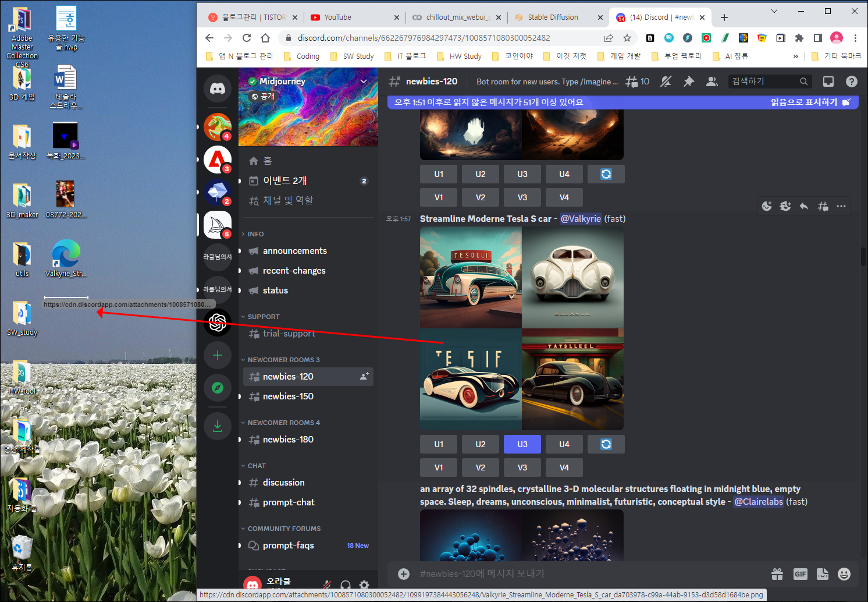The width and height of the screenshot is (868, 602).
Task: Open Chrome tab search dropdown arrow
Action: pyautogui.click(x=774, y=11)
